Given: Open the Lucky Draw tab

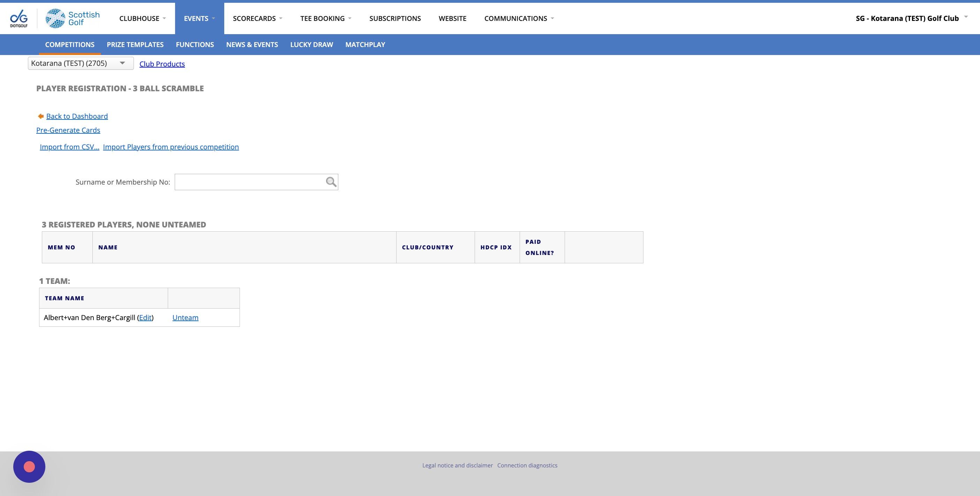Looking at the screenshot, I should click(311, 45).
